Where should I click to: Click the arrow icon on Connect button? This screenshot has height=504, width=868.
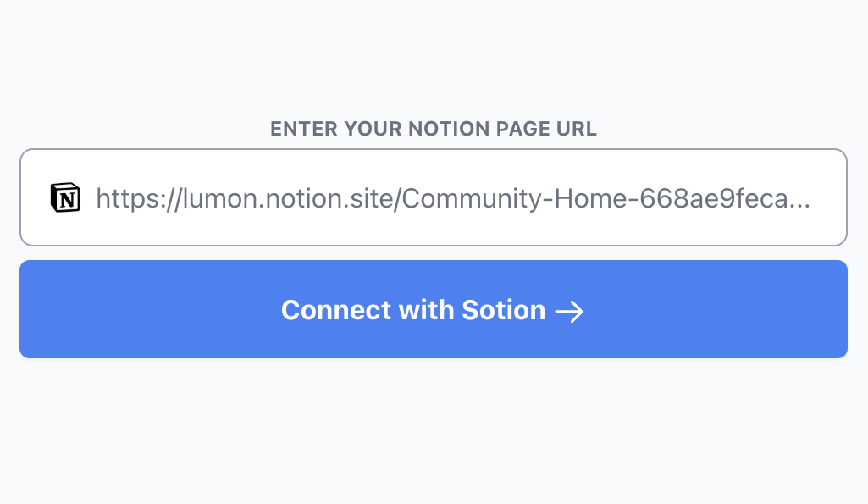(570, 311)
